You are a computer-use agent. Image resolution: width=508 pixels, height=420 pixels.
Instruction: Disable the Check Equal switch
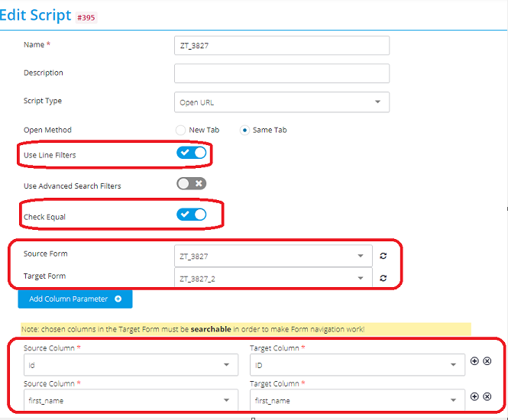click(x=191, y=215)
